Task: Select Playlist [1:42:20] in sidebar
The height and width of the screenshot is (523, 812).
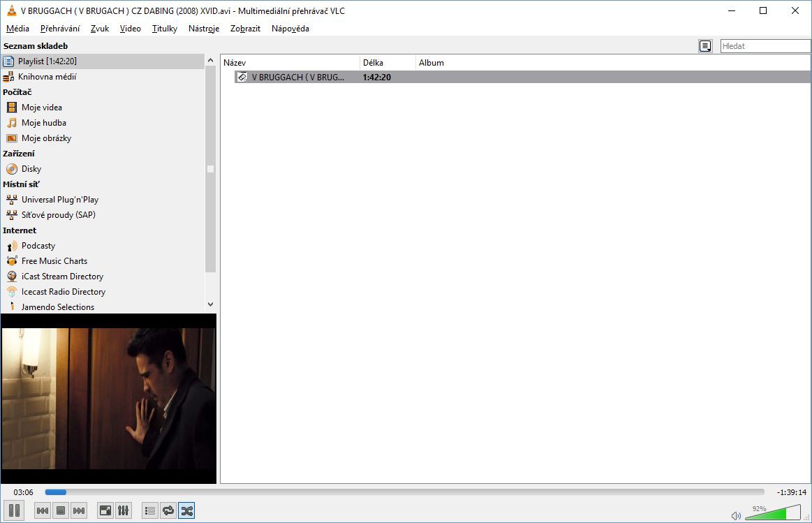Action: click(x=103, y=61)
